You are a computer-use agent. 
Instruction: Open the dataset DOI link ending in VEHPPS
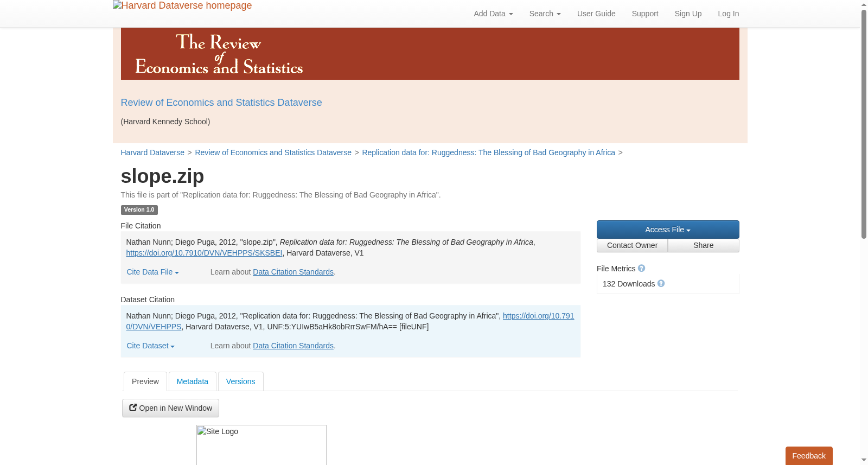click(x=538, y=316)
